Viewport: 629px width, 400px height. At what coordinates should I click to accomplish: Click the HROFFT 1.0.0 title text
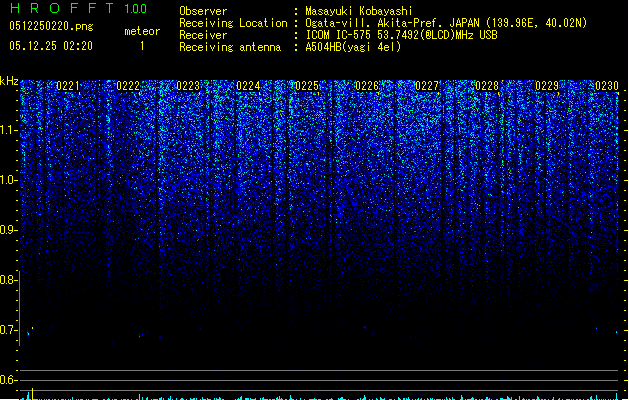coord(78,8)
